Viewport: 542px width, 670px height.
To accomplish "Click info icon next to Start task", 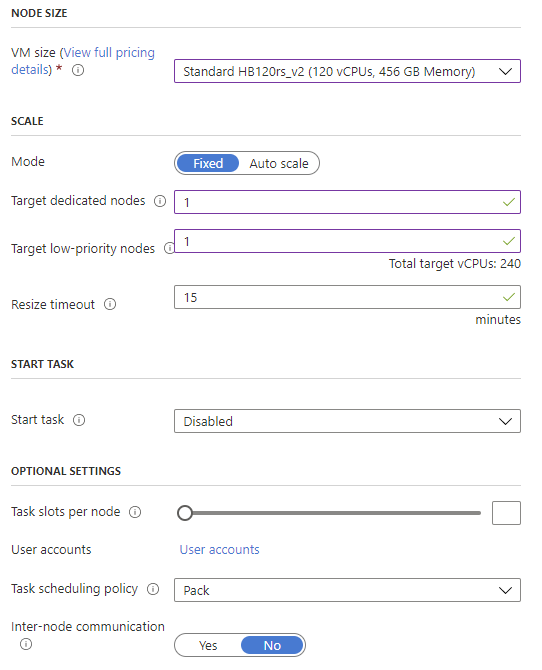I will (79, 420).
